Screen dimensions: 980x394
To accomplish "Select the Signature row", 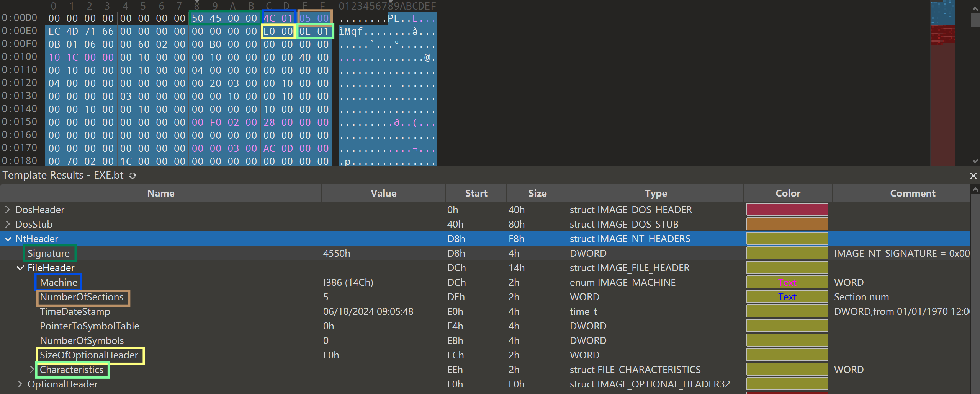I will click(49, 254).
